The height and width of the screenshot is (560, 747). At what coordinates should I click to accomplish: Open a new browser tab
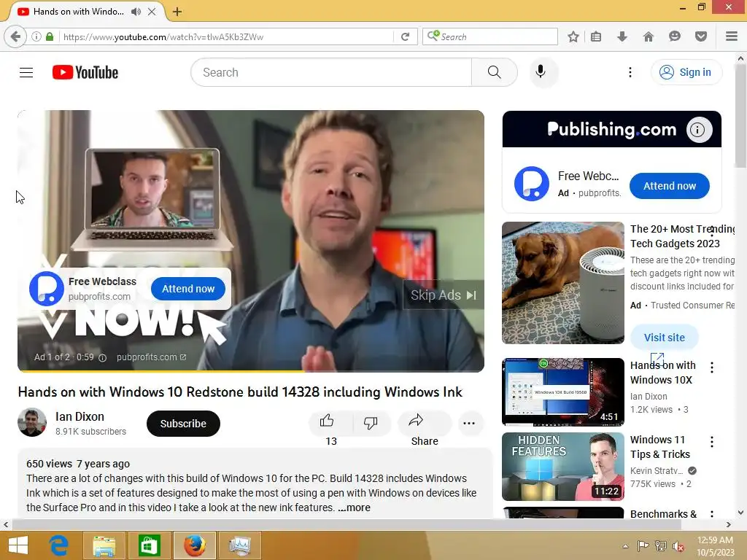point(177,12)
